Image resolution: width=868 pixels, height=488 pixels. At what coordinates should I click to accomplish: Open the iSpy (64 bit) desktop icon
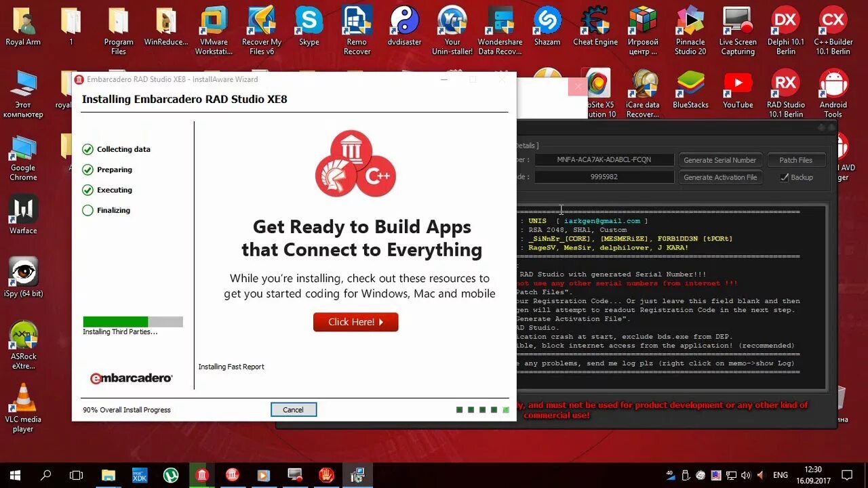point(23,278)
